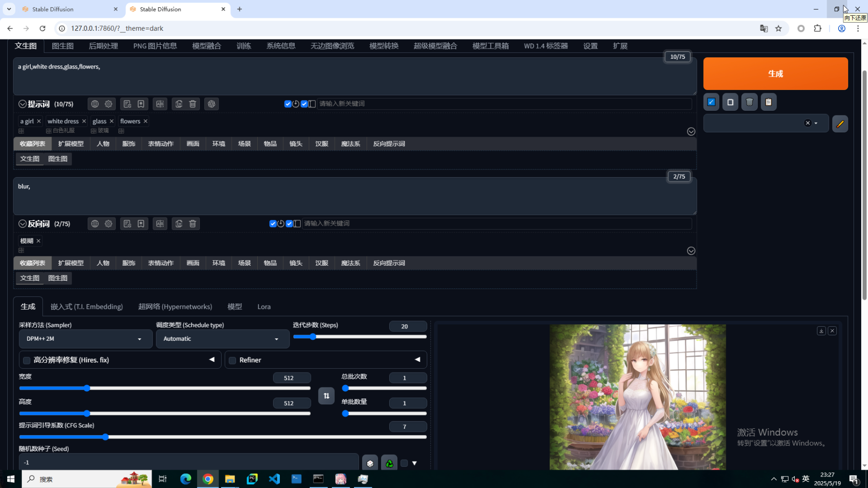Click the clipboard paste icon under Generate
The image size is (868, 488).
click(769, 102)
